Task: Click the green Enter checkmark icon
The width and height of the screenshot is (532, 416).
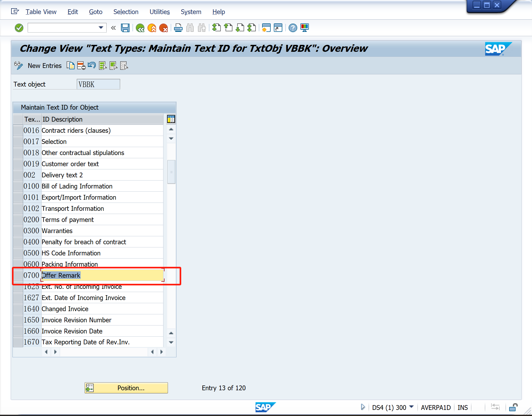Action: 19,28
